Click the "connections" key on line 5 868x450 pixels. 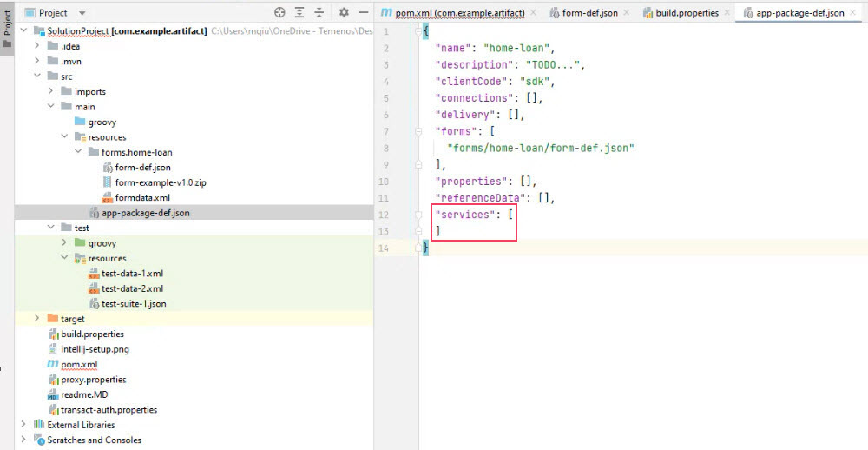(x=475, y=98)
